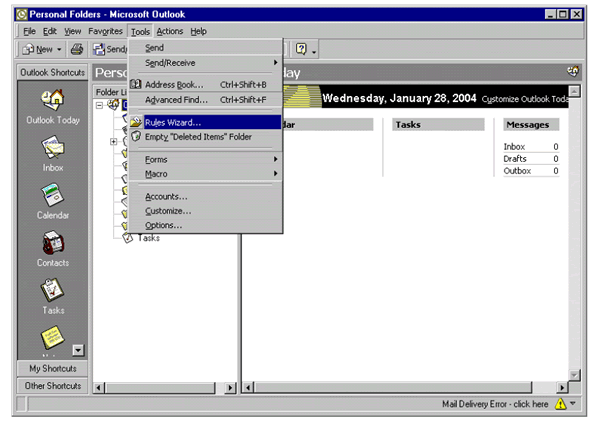The width and height of the screenshot is (600, 434).
Task: Expand the Forms submenu
Action: tap(205, 159)
